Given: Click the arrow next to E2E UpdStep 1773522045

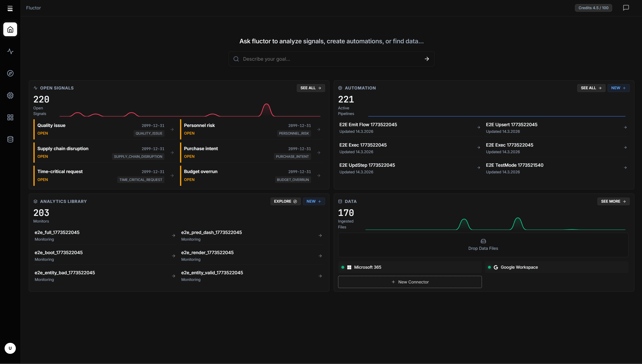Looking at the screenshot, I should click(x=479, y=168).
